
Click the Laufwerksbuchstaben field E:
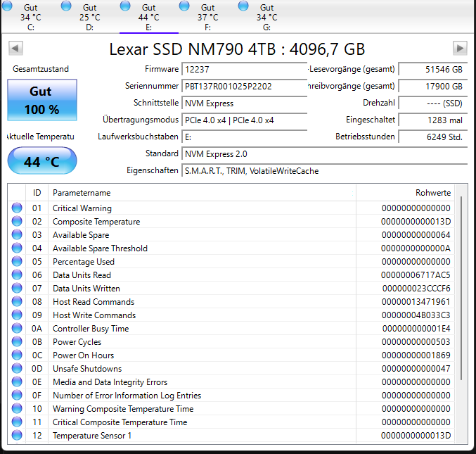(245, 137)
